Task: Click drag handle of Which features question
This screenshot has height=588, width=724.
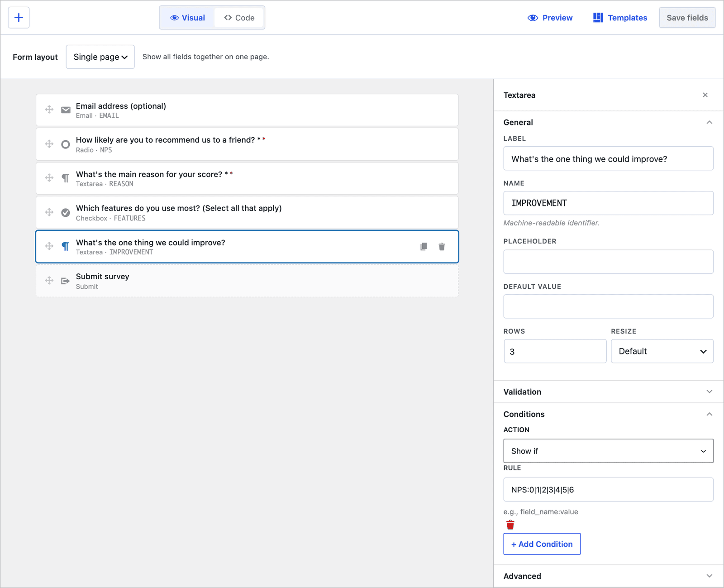Action: (x=49, y=212)
